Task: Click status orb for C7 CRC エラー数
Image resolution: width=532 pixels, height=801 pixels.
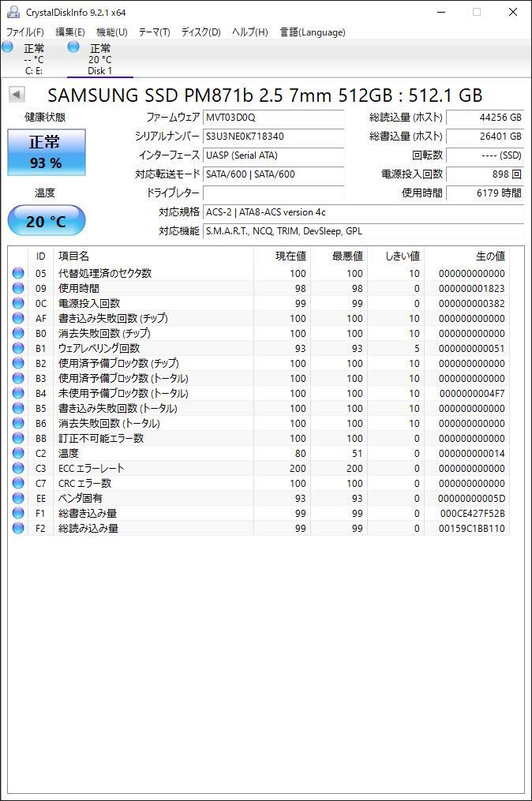Action: (x=18, y=483)
